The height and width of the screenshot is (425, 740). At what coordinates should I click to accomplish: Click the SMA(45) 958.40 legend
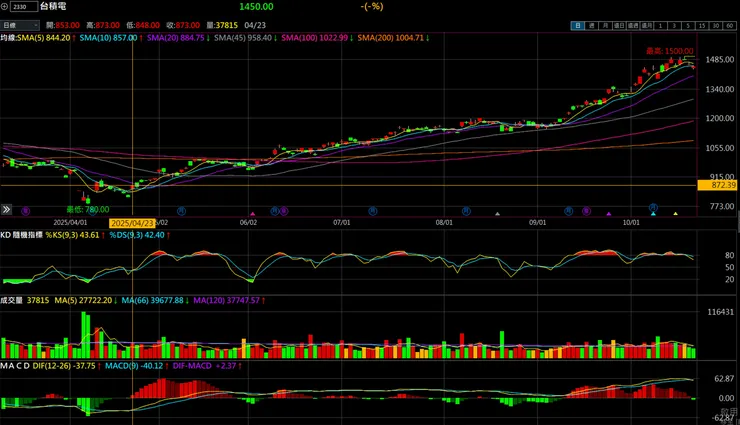click(245, 38)
